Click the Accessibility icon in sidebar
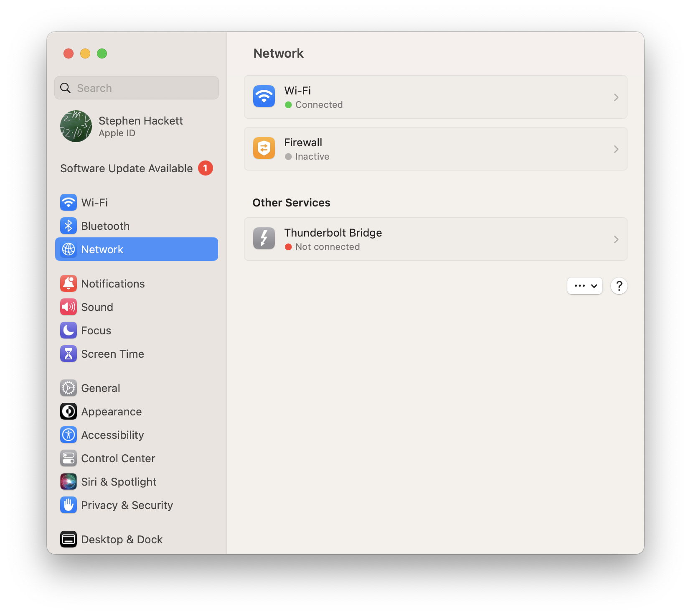691x616 pixels. 69,435
